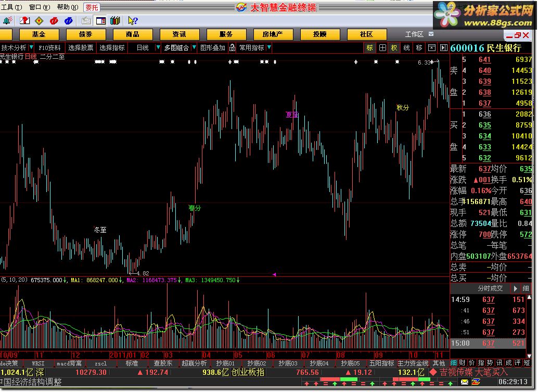Open the 窗口(W) menu
This screenshot has height=392, width=538.
pyautogui.click(x=40, y=7)
